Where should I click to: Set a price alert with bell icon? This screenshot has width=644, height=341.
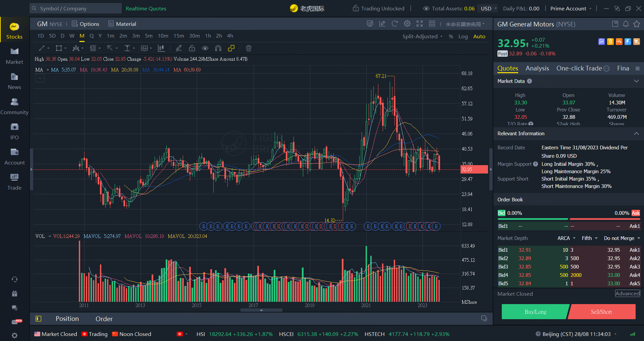626,24
